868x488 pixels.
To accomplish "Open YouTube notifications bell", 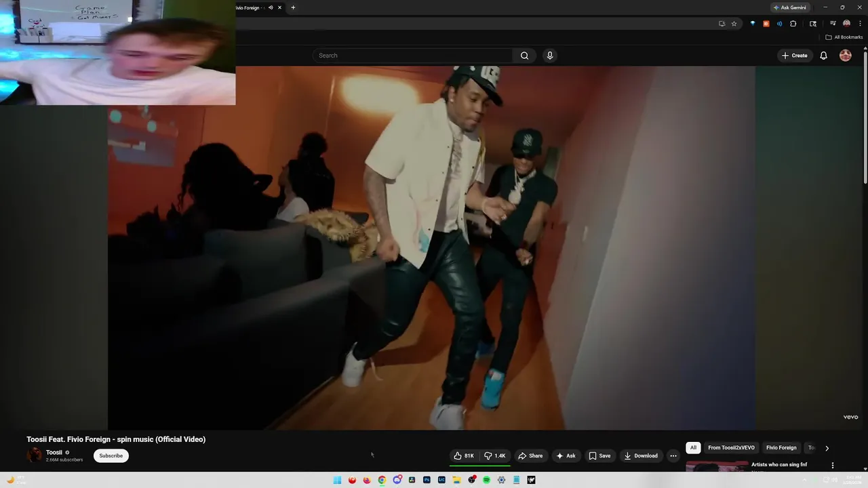I will point(823,56).
